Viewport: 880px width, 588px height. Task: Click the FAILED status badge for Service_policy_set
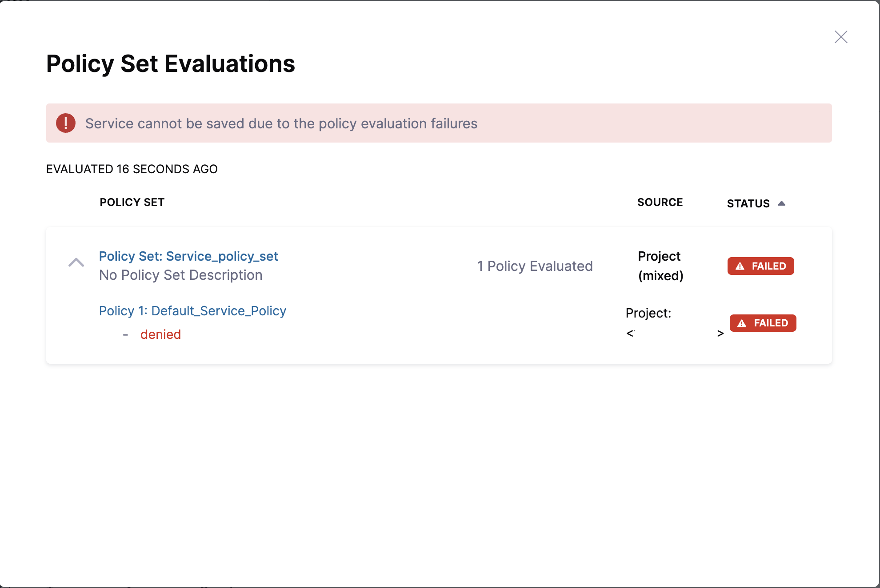(x=760, y=266)
